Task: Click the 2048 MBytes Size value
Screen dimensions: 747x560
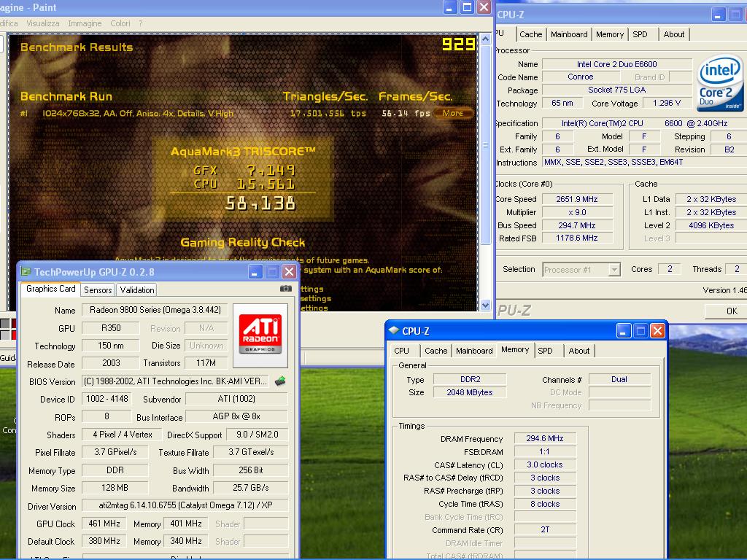Action: [x=471, y=392]
